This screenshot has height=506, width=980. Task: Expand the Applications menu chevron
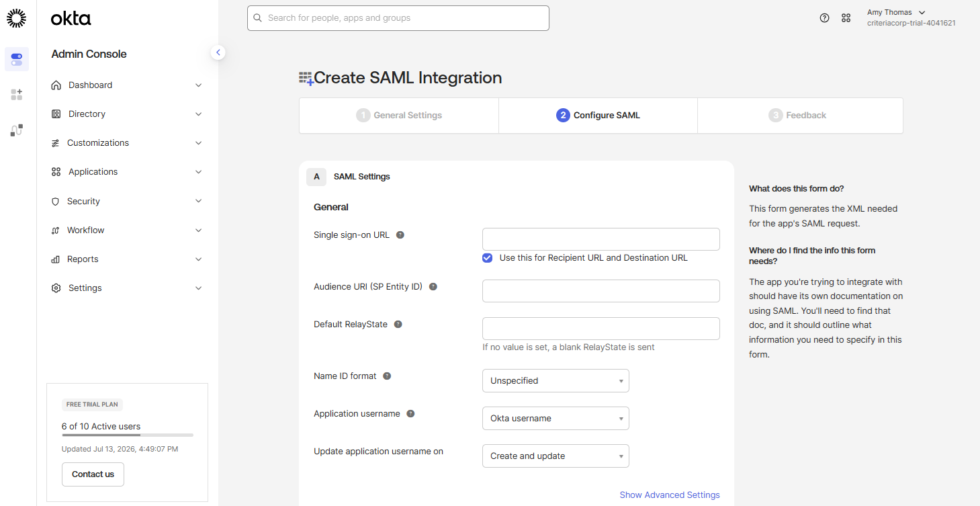pos(199,172)
